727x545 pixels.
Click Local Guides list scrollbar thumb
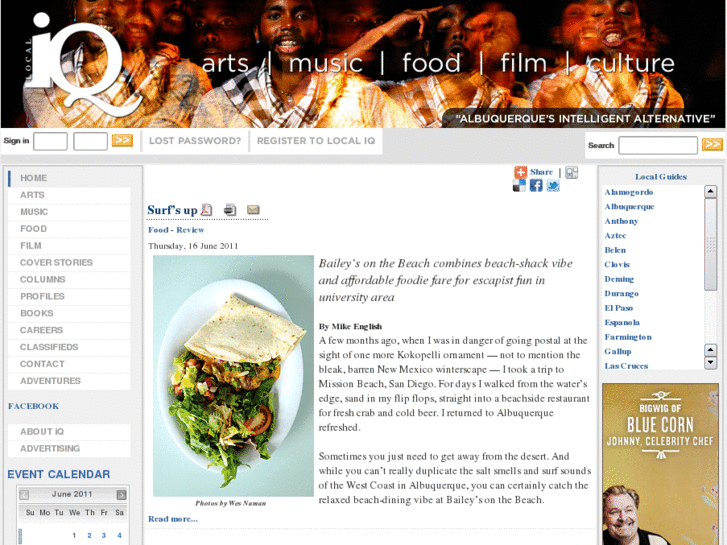click(x=710, y=244)
